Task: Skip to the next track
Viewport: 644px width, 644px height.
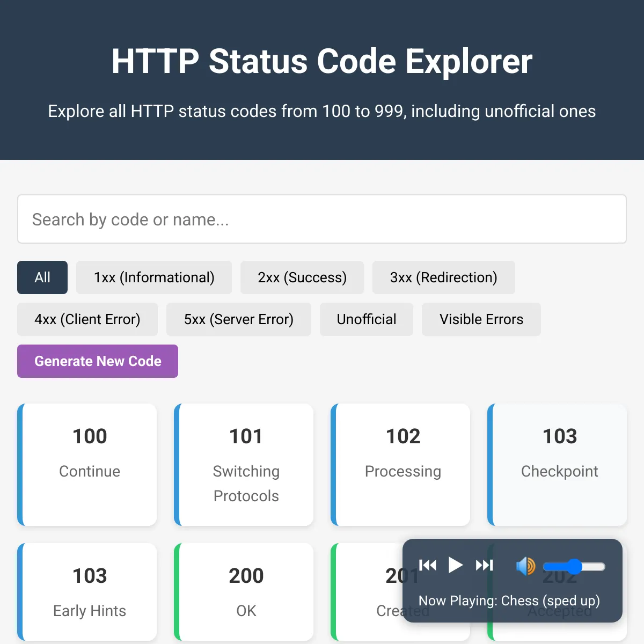Action: coord(484,565)
